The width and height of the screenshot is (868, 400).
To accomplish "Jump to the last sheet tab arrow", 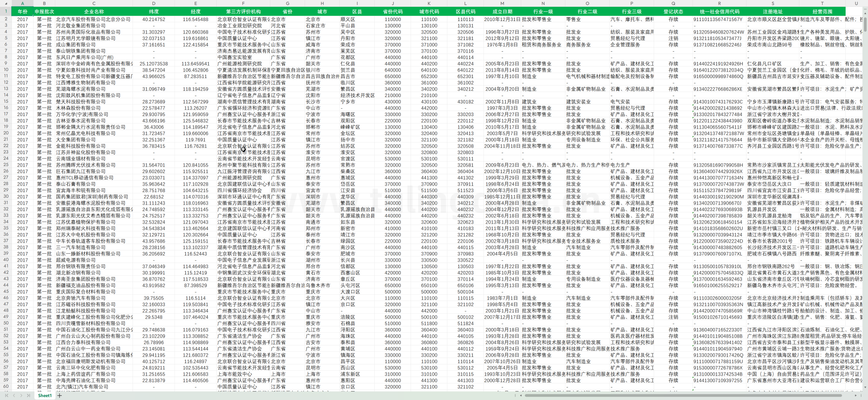I will 28,395.
